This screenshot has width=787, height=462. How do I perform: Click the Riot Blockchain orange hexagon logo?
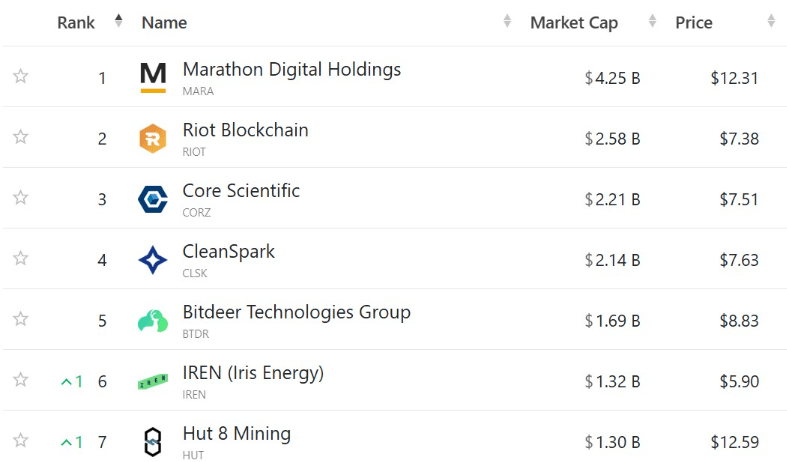point(153,138)
